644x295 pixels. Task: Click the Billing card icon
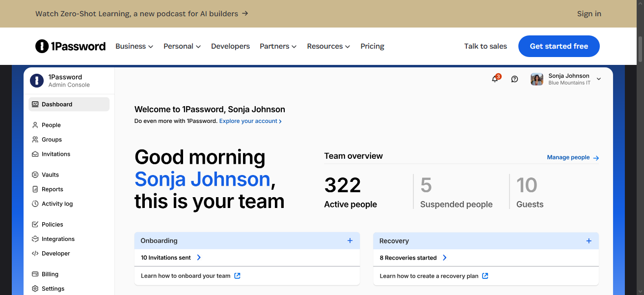click(35, 274)
